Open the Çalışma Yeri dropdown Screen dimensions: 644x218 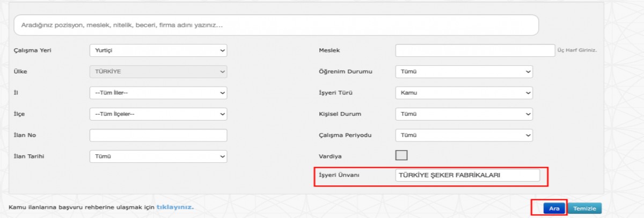coord(158,50)
